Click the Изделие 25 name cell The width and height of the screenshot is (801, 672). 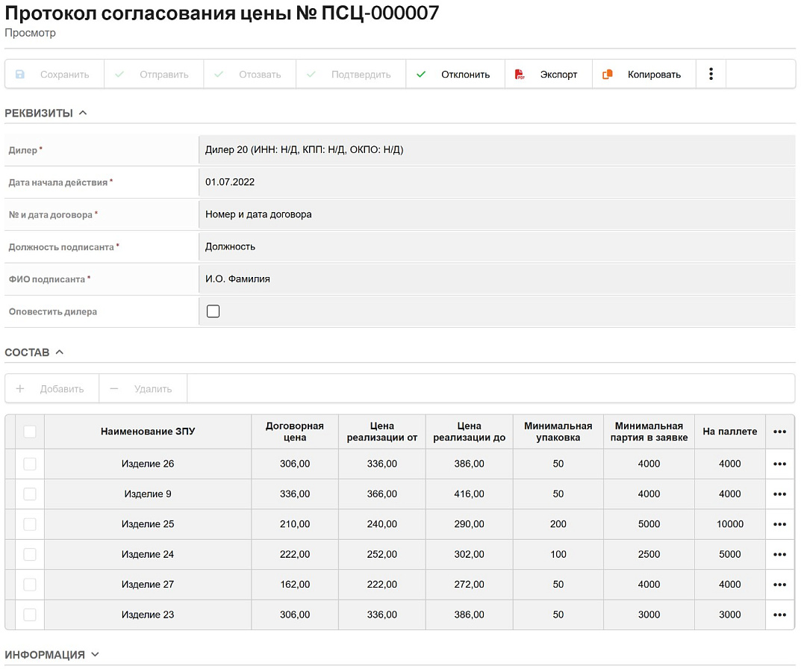click(x=148, y=524)
